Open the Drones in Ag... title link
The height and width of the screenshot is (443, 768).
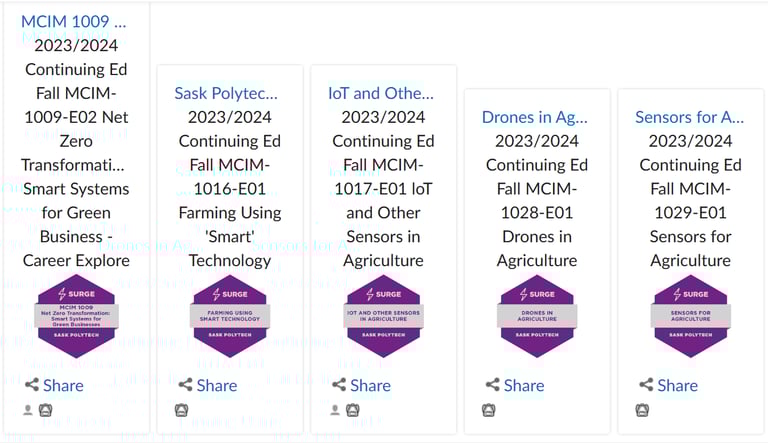point(535,117)
